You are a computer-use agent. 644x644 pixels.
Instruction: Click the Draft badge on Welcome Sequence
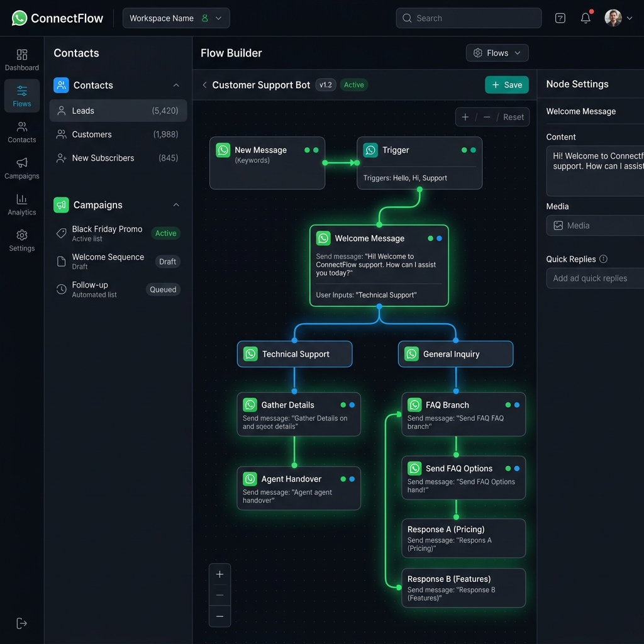coord(167,262)
